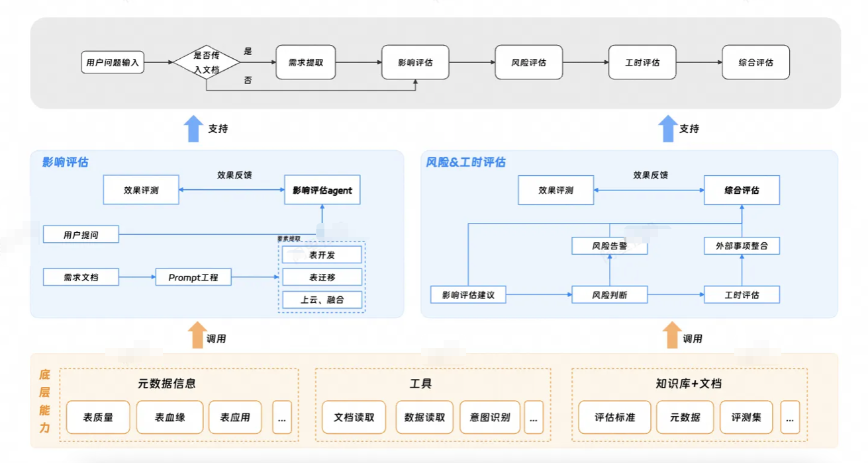This screenshot has width=868, height=463.
Task: Select the 需求提取 step box
Action: (x=306, y=62)
